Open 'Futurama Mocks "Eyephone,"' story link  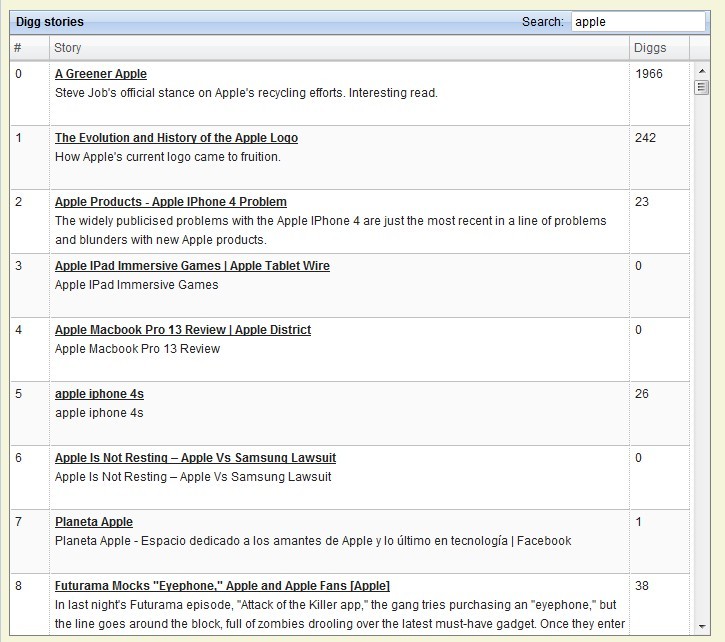click(x=222, y=586)
